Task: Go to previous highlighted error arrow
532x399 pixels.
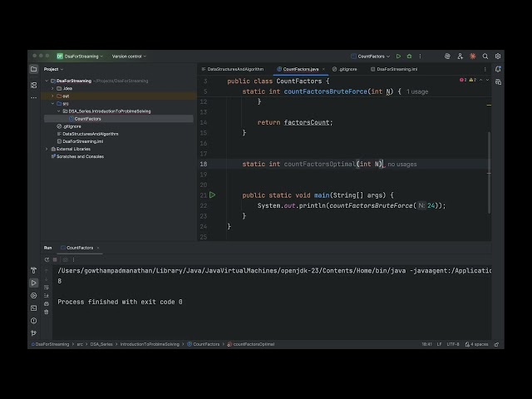Action: (480, 80)
